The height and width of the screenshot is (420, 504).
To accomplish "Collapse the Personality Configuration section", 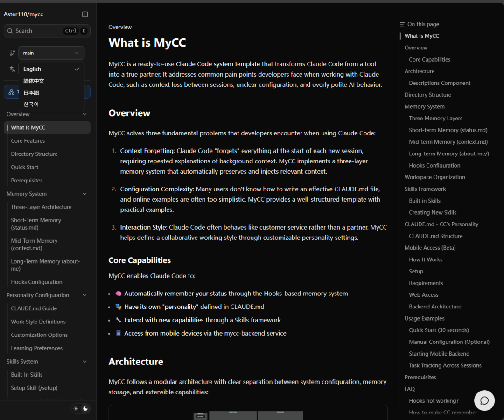I will click(x=84, y=295).
